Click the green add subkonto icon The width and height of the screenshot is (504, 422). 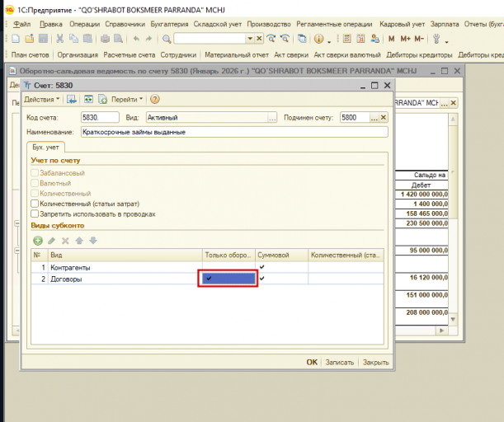38,241
